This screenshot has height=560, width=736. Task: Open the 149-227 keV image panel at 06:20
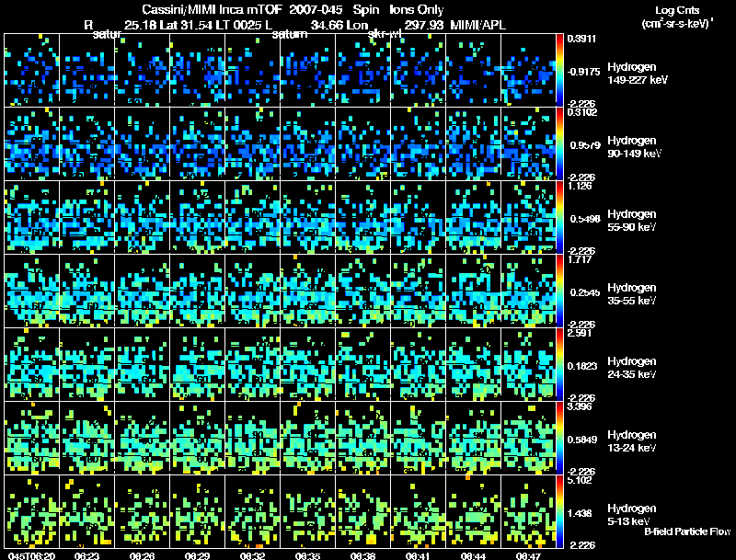31,70
